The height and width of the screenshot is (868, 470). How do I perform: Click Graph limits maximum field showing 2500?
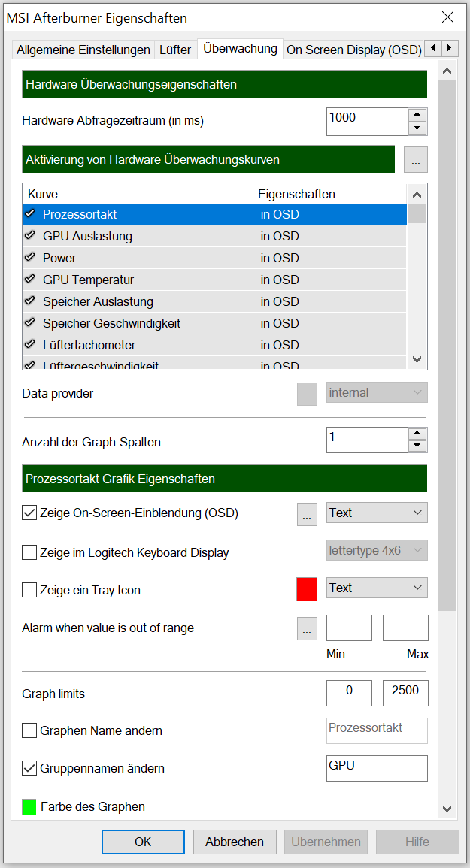[406, 693]
